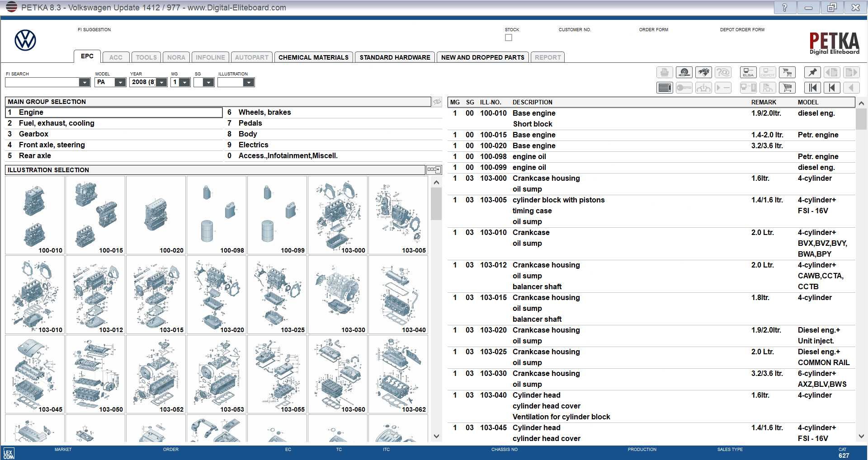Click the parts list view icon
This screenshot has width=868, height=460.
pyautogui.click(x=664, y=88)
